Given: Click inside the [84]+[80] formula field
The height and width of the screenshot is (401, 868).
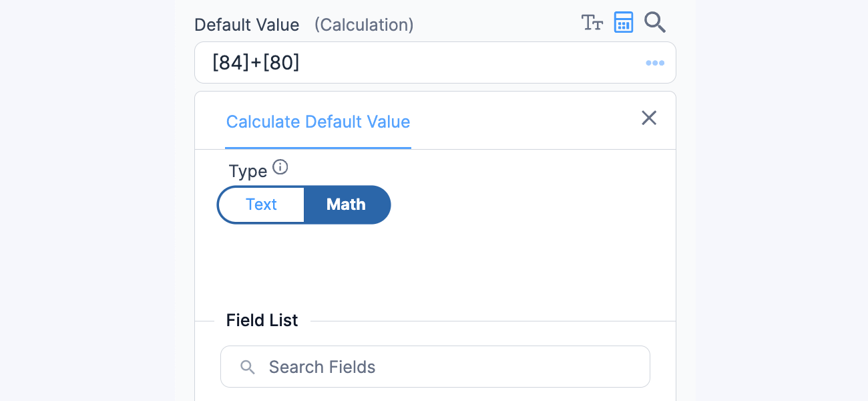Looking at the screenshot, I should click(x=435, y=63).
